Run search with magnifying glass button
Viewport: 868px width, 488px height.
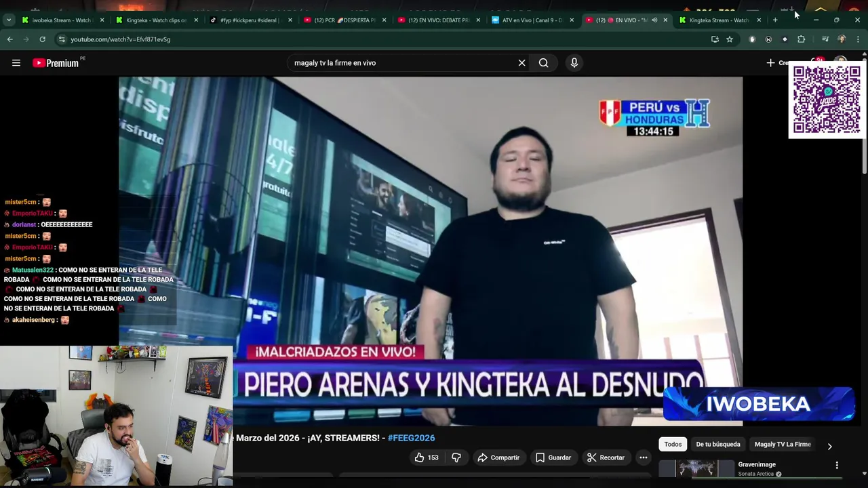click(543, 63)
